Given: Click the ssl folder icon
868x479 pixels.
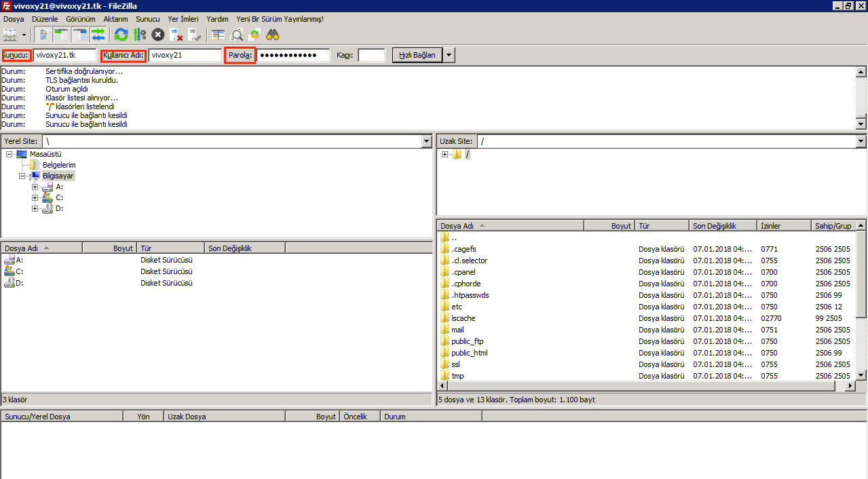Looking at the screenshot, I should pos(445,364).
